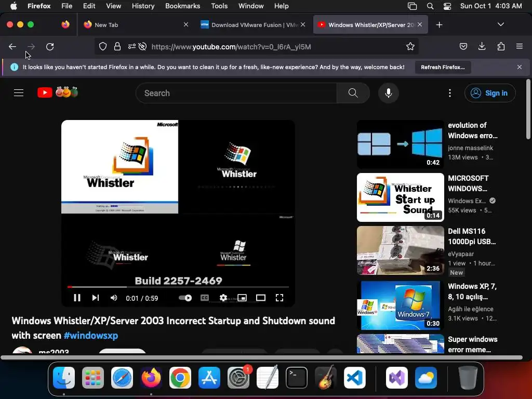Viewport: 532px width, 399px height.
Task: Seek using the video progress bar
Action: pyautogui.click(x=178, y=287)
